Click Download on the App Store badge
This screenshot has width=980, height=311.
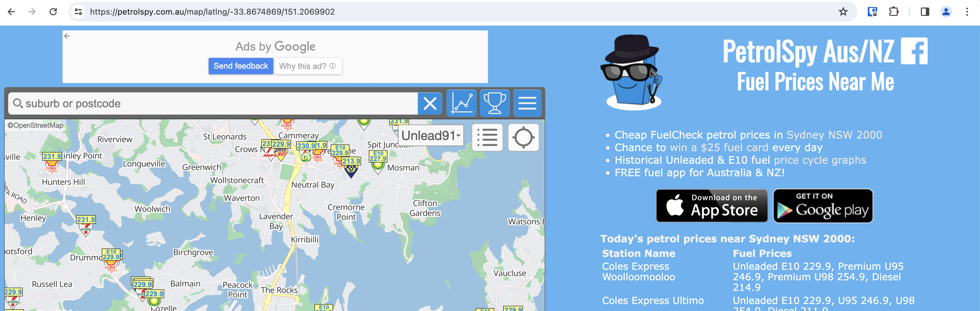(711, 205)
